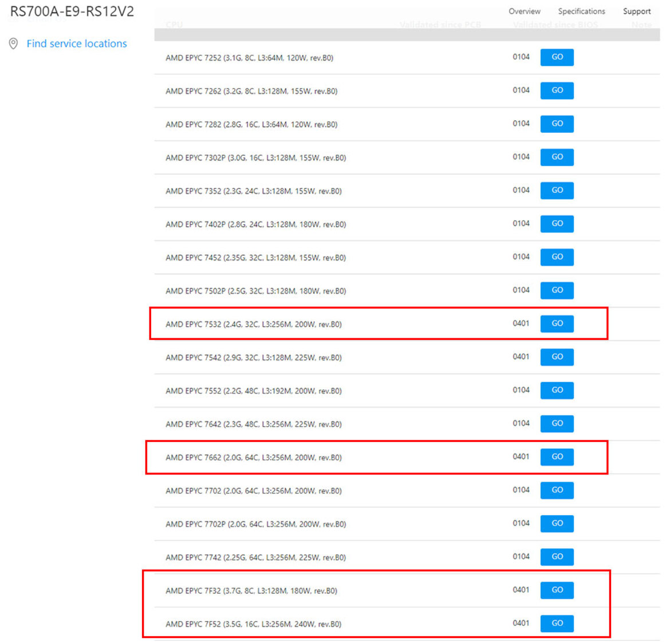Select the AMD EPYC 7402P CPU name
670x644 pixels.
pos(256,224)
